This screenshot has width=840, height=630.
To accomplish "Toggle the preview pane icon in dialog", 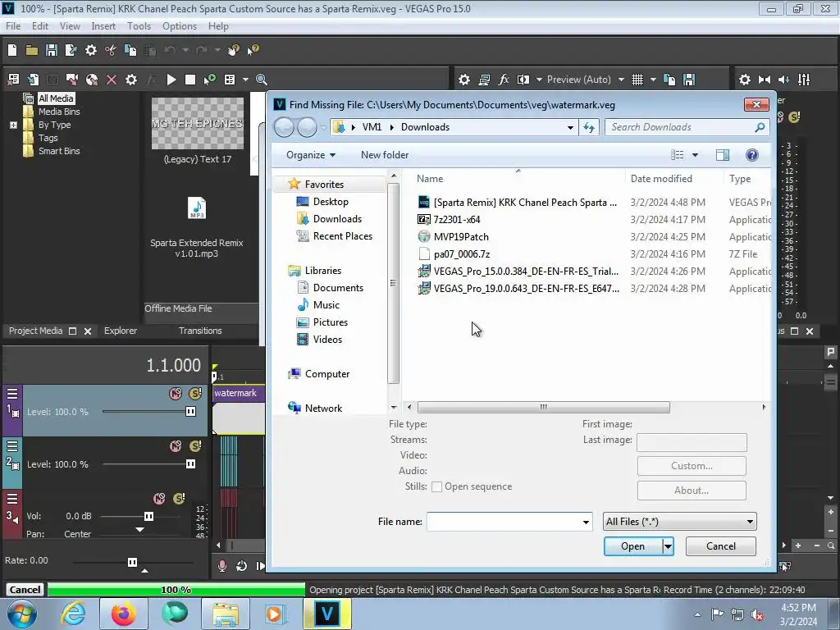I will pos(722,155).
